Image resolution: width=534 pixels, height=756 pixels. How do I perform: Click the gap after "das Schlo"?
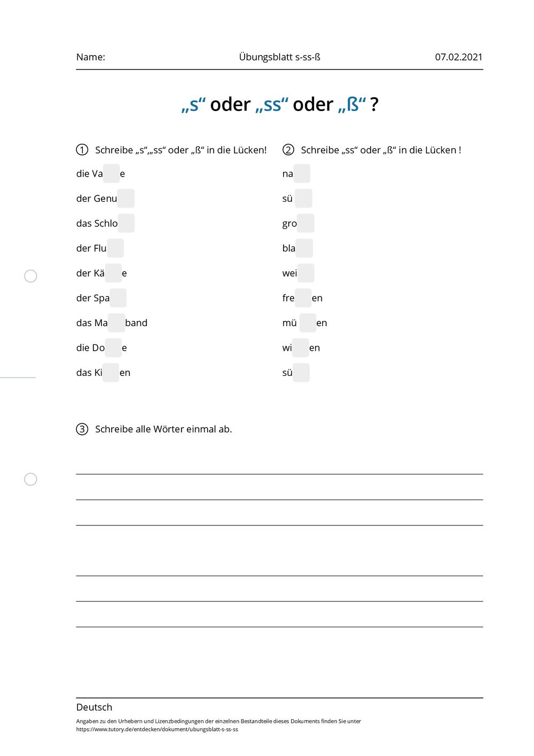pyautogui.click(x=127, y=223)
